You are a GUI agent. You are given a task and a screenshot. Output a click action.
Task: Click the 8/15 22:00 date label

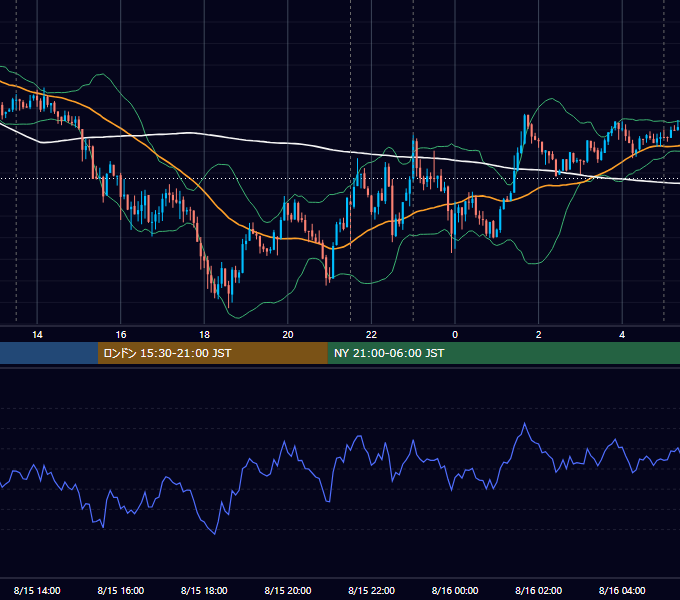click(372, 590)
